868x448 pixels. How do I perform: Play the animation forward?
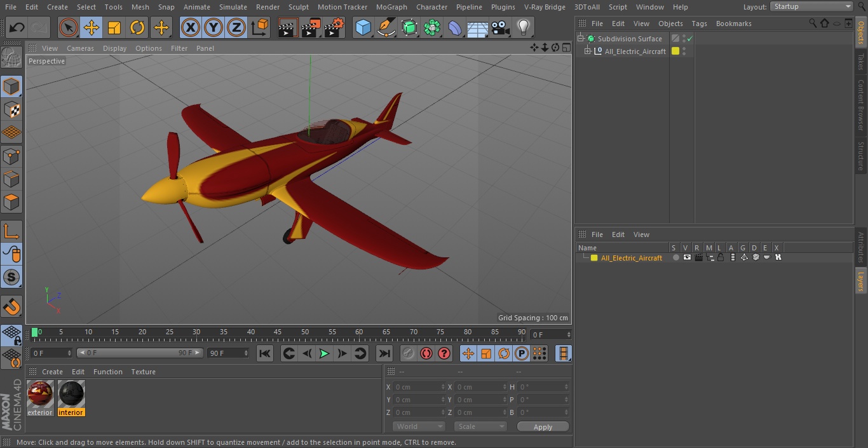[x=324, y=353]
